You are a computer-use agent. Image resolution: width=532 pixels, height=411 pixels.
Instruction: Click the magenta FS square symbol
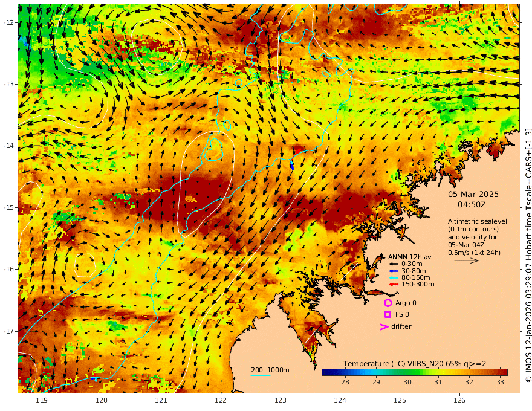[x=388, y=315]
